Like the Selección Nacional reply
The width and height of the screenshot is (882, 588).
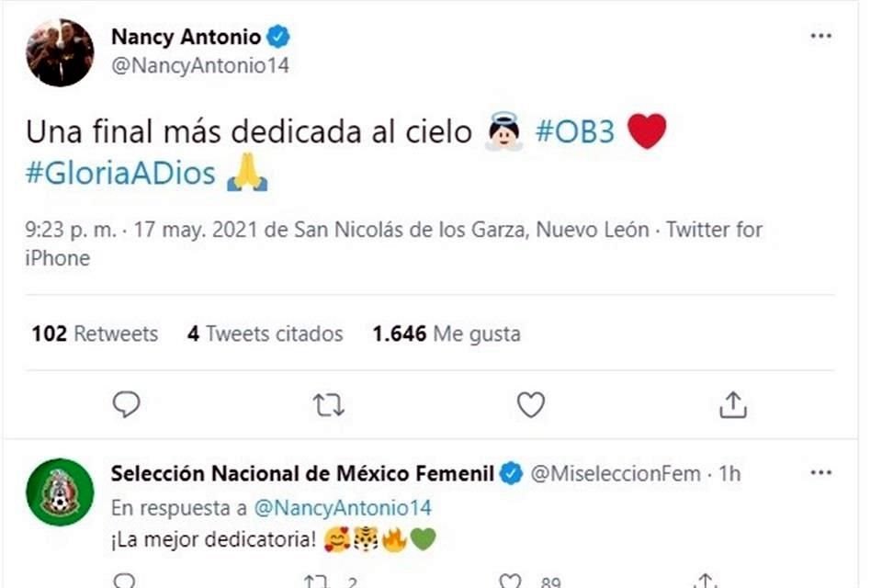pos(510,581)
